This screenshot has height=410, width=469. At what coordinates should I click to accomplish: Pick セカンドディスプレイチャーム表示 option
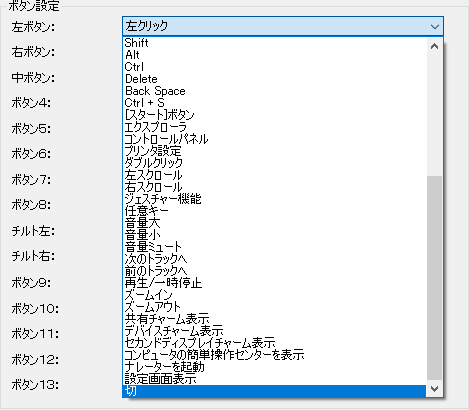coord(274,343)
